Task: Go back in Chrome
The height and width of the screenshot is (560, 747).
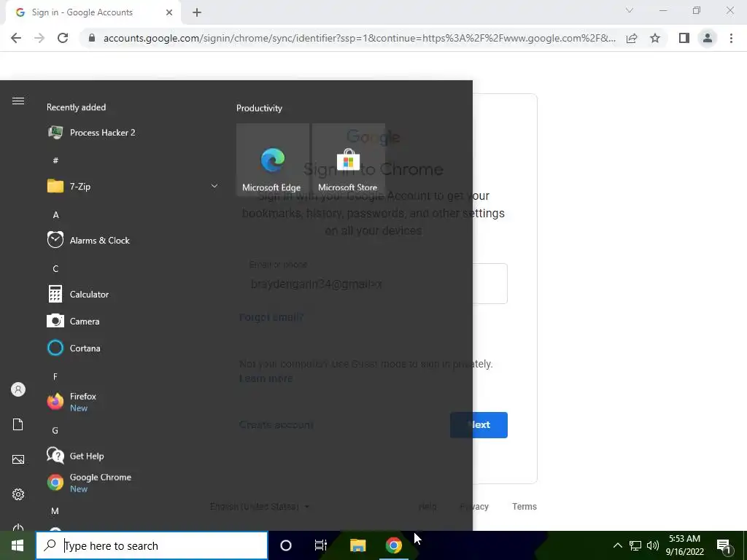Action: pyautogui.click(x=16, y=38)
